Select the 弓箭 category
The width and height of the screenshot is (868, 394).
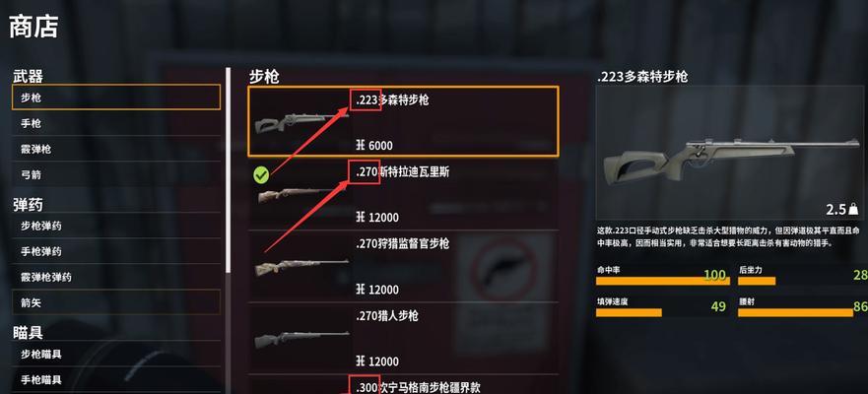click(x=116, y=174)
